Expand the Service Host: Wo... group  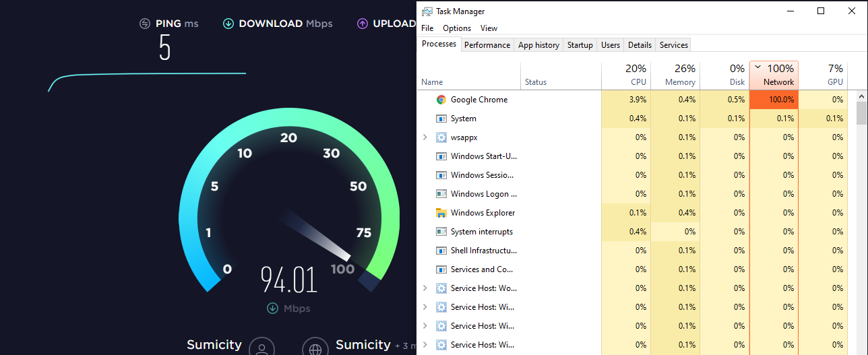tap(425, 288)
